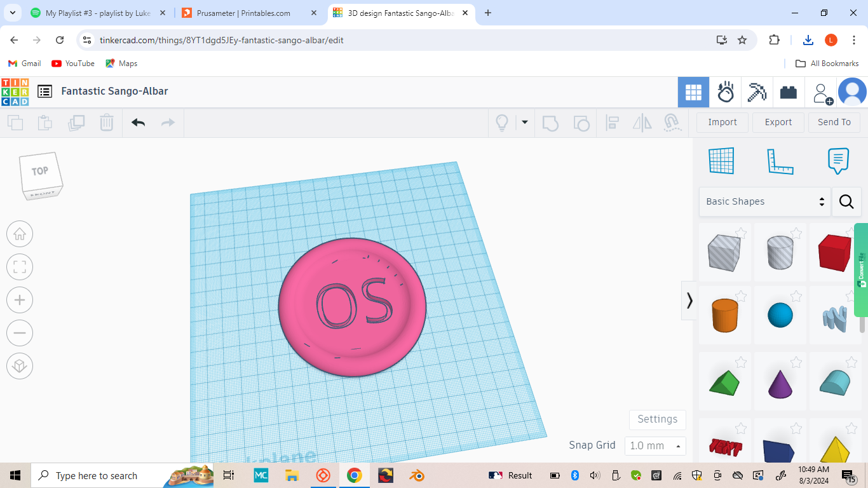868x488 pixels.
Task: Open the YouTube bookmark
Action: pos(73,64)
